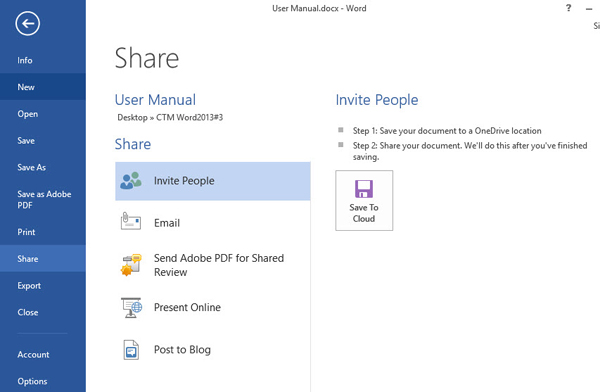Click the Send Adobe PDF review icon
This screenshot has width=600, height=392.
[x=131, y=265]
